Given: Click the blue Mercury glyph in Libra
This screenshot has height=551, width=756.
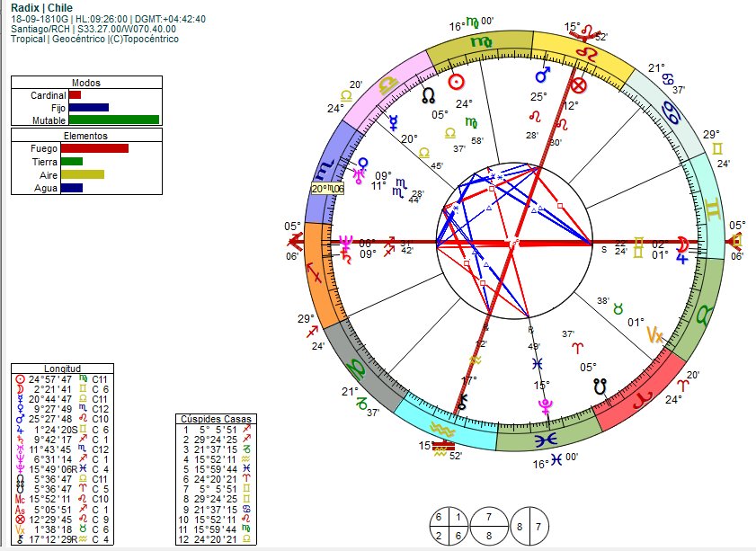Looking at the screenshot, I should click(x=394, y=123).
